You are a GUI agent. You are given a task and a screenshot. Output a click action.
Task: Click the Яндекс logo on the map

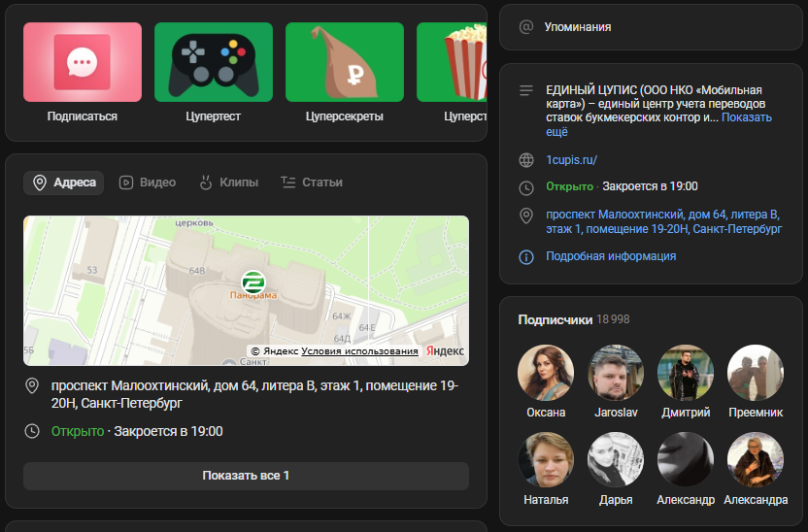pos(445,350)
